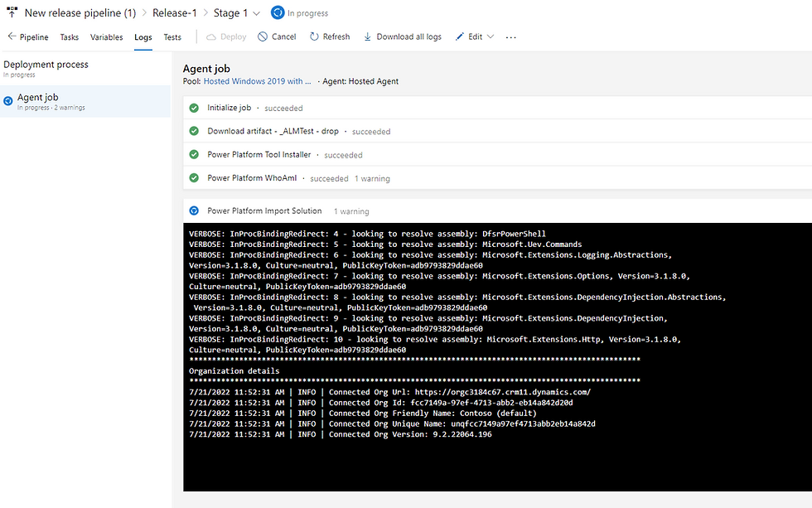Screen dimensions: 812x508
Task: Open the more options ellipsis menu
Action: (510, 37)
